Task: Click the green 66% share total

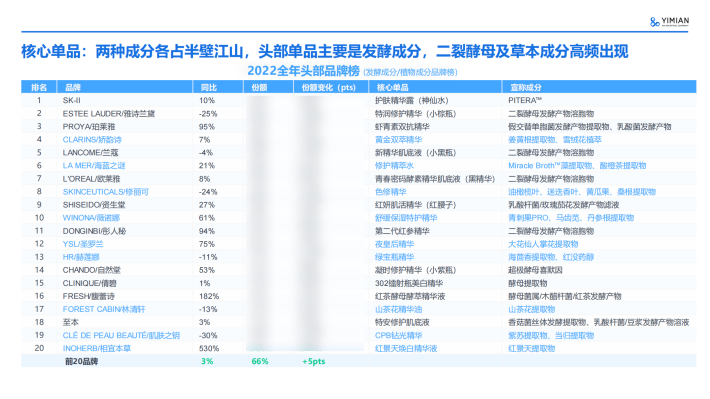Action: [260, 361]
